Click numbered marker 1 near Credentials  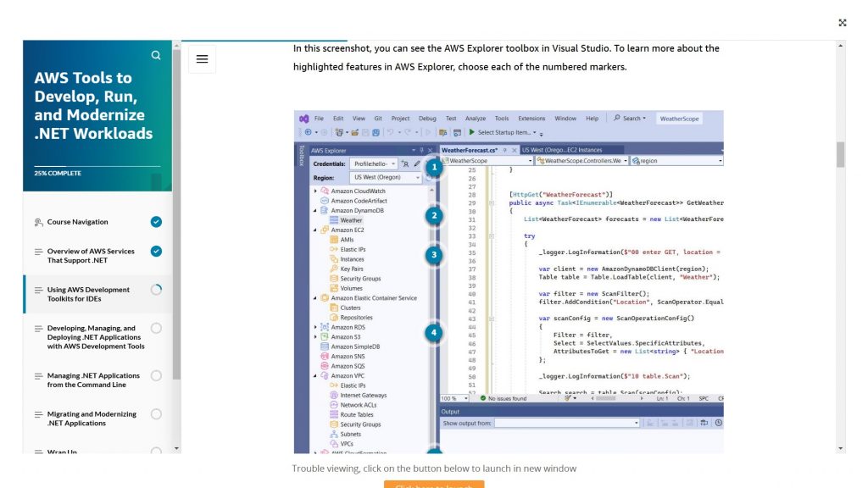pos(434,167)
